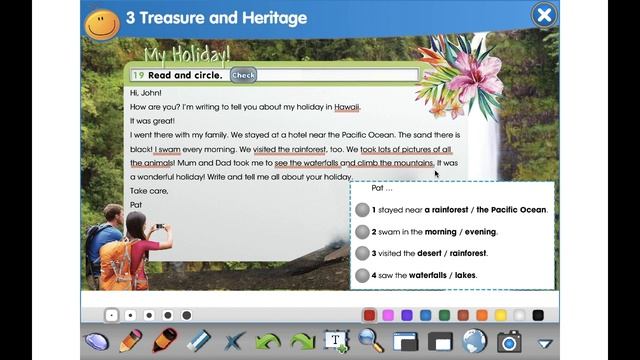Choose the blue color swatch
640x360 pixels.
click(x=426, y=315)
